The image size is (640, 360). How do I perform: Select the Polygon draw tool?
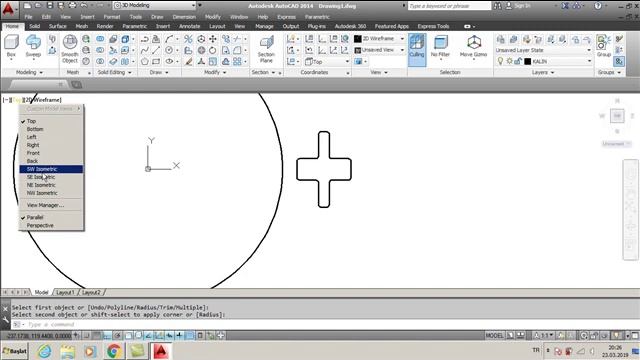[x=144, y=62]
